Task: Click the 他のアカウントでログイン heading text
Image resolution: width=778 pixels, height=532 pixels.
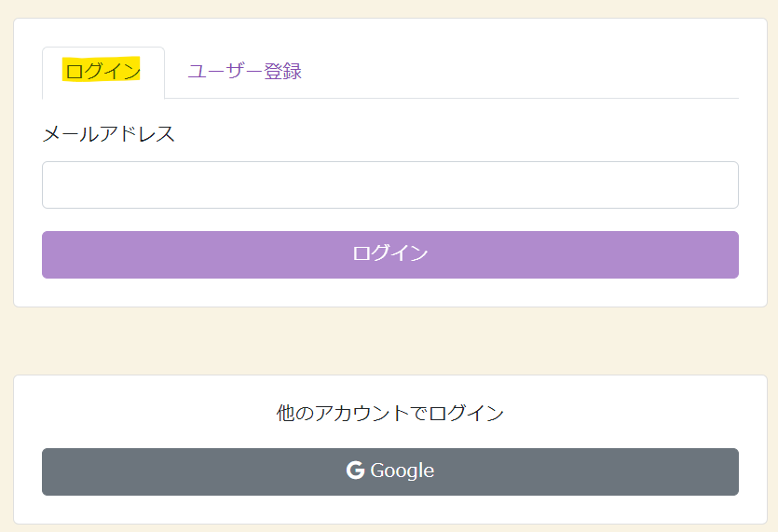Action: pyautogui.click(x=390, y=413)
